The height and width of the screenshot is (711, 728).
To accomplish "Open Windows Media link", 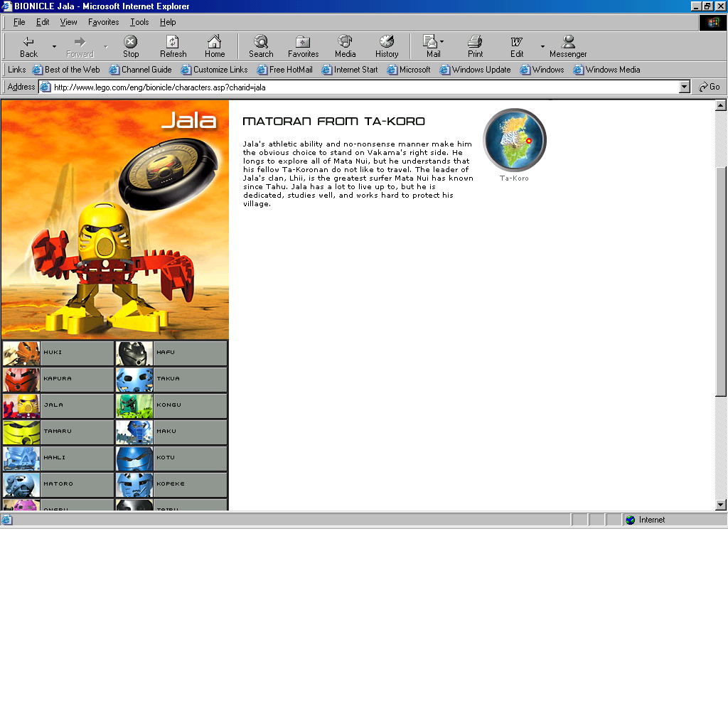I will tap(606, 70).
